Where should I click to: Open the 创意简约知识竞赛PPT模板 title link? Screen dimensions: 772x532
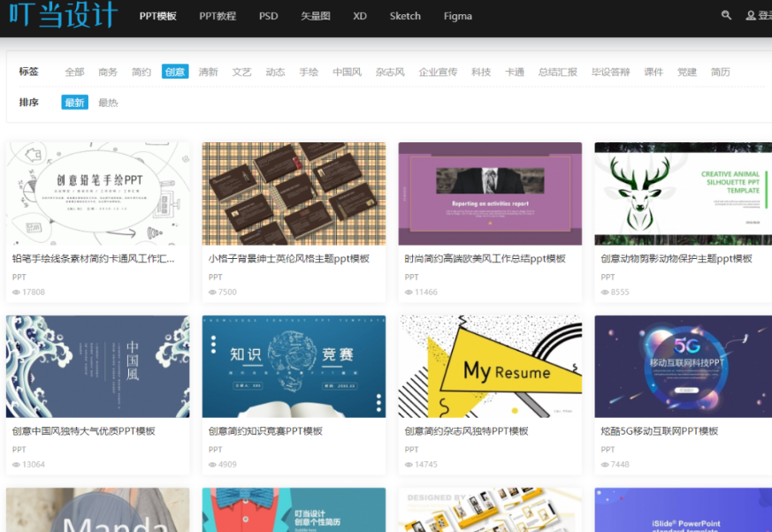tap(265, 431)
